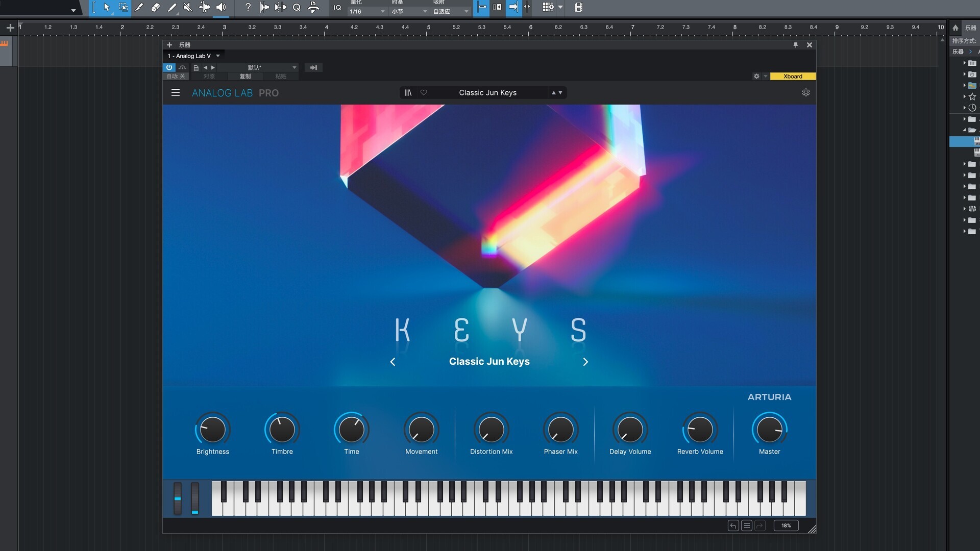The image size is (980, 551).
Task: Toggle the ripple edit button
Action: click(497, 8)
